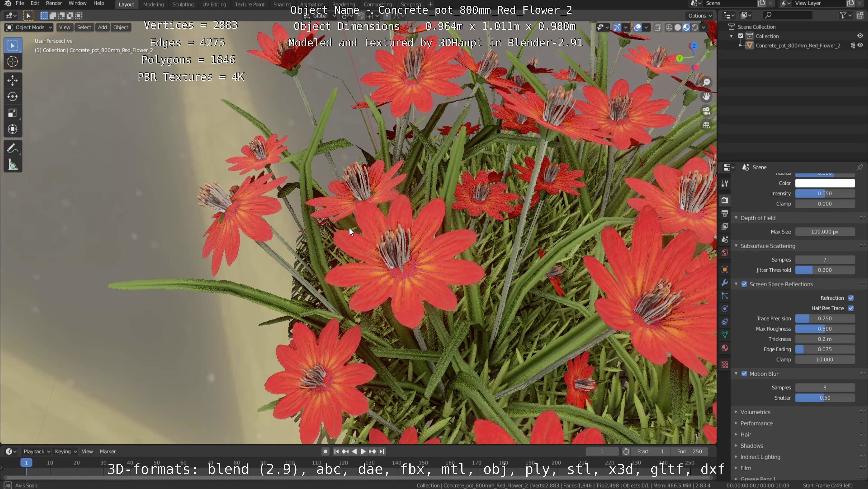Screen dimensions: 868x489
Task: Open the Playback dropdown in timeline
Action: (36, 451)
